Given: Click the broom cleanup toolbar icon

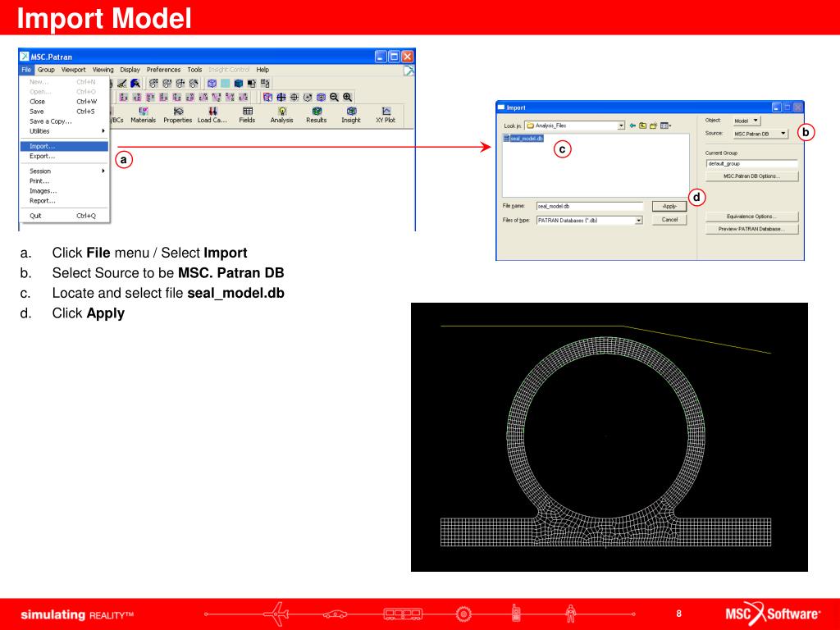Looking at the screenshot, I should 122,83.
